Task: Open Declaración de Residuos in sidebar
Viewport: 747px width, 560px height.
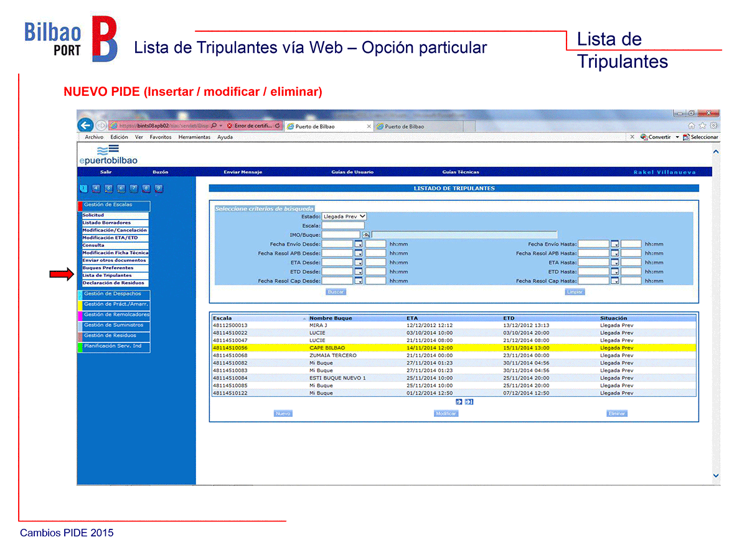Action: pos(115,283)
